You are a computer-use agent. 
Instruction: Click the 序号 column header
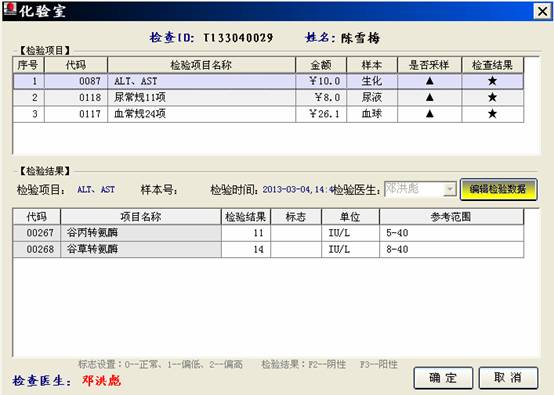(x=28, y=65)
